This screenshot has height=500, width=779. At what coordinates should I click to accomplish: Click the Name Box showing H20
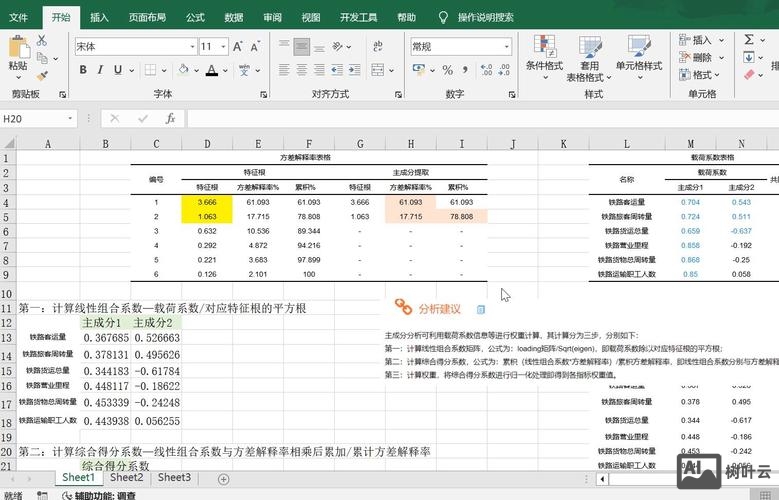click(x=33, y=119)
